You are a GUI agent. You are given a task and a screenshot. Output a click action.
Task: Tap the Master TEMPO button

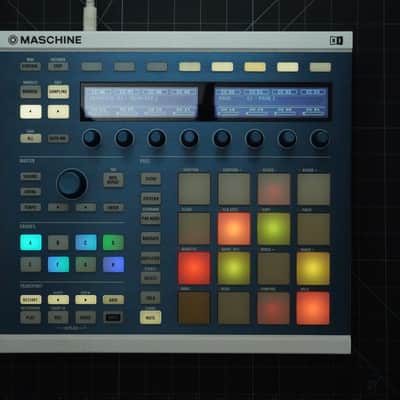click(x=30, y=207)
